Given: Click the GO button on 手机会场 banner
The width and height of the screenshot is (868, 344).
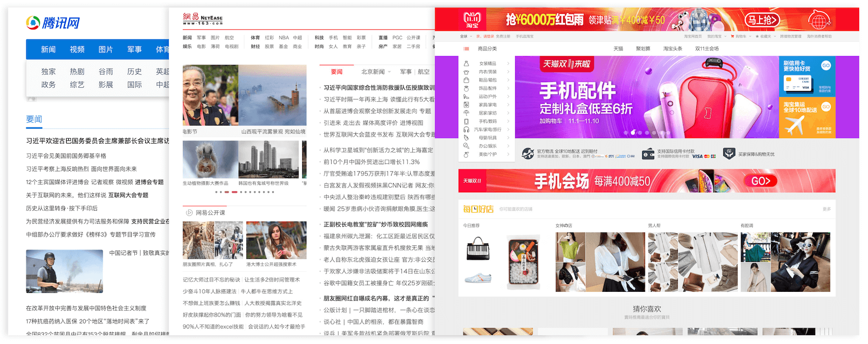Looking at the screenshot, I should pos(761,181).
